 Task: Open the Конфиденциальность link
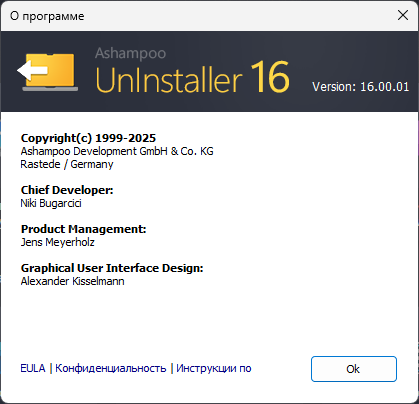tap(111, 368)
